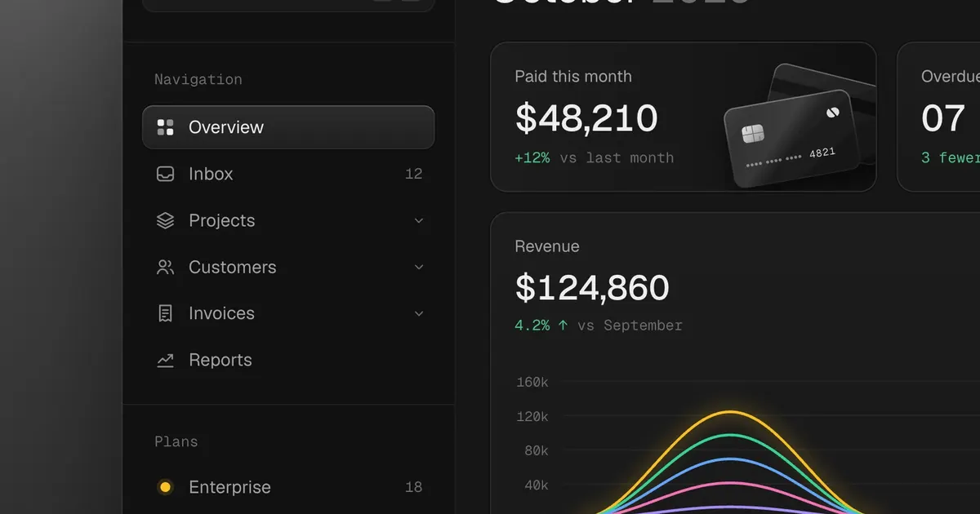Image resolution: width=980 pixels, height=514 pixels.
Task: Open Invoices menu item
Action: pos(288,313)
